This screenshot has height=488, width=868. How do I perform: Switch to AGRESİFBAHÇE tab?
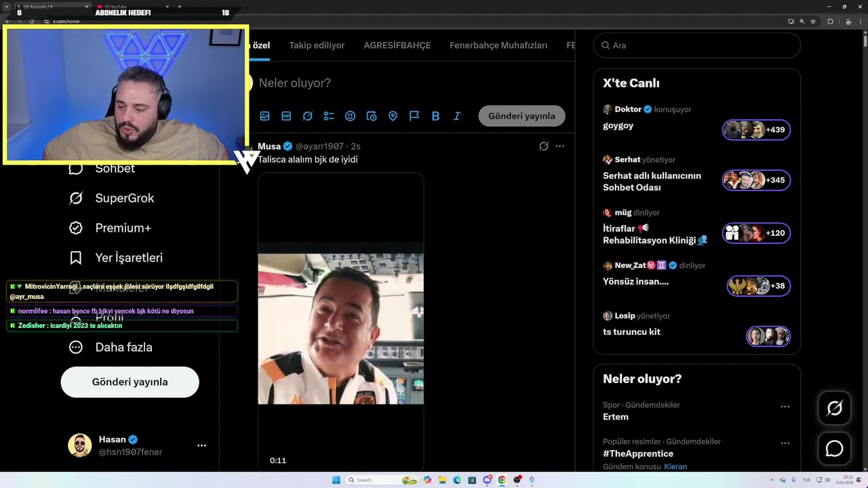(397, 45)
